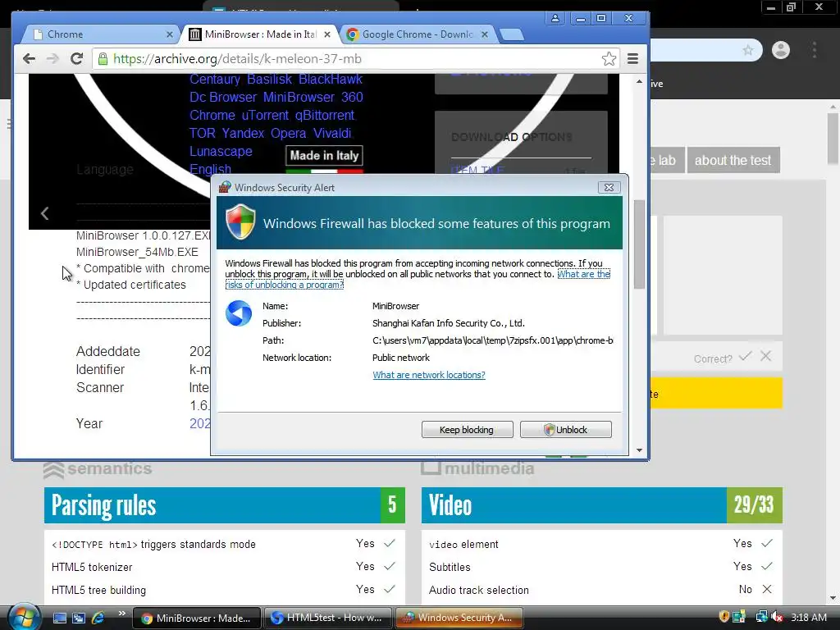Expand quick launch overflow chevron
This screenshot has height=630, width=840.
[x=121, y=614]
